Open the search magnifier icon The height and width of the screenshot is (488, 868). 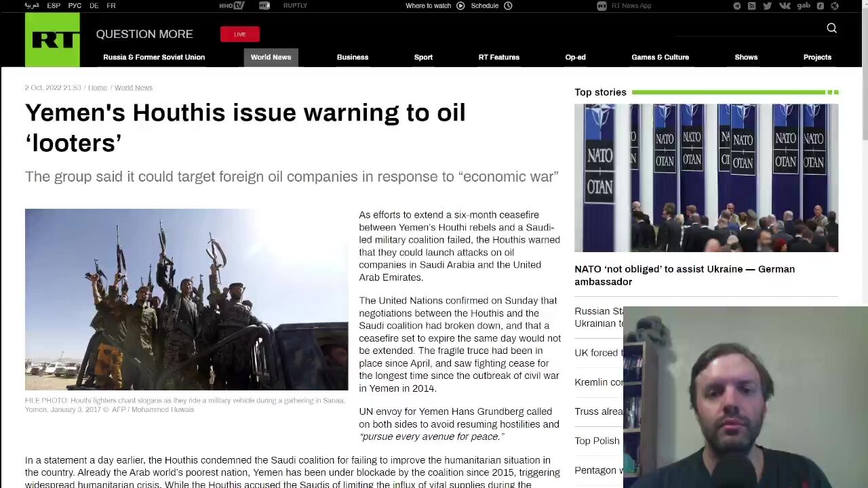(x=831, y=28)
